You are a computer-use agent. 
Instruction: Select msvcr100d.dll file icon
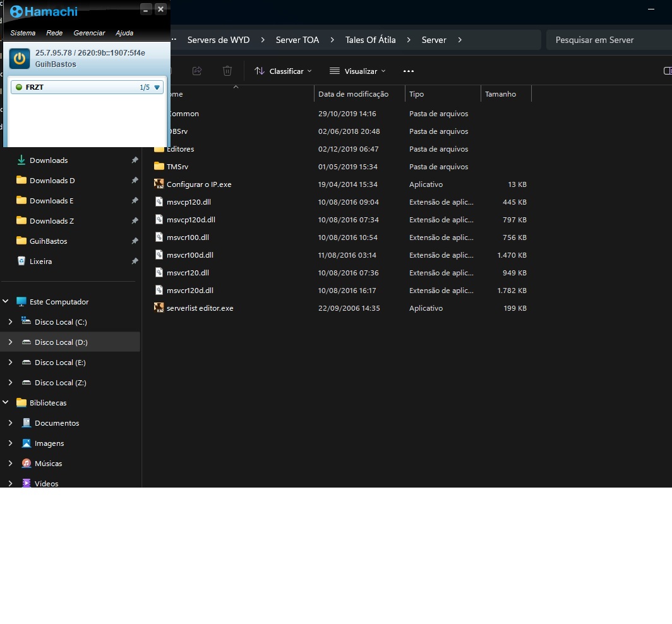(x=159, y=255)
